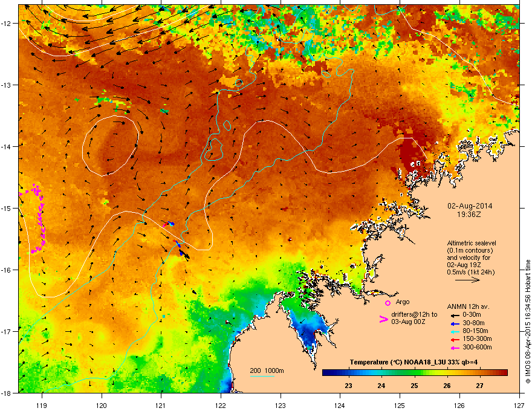Click the '(0.1m contours)' legend text
This screenshot has width=532, height=411.
[x=470, y=251]
